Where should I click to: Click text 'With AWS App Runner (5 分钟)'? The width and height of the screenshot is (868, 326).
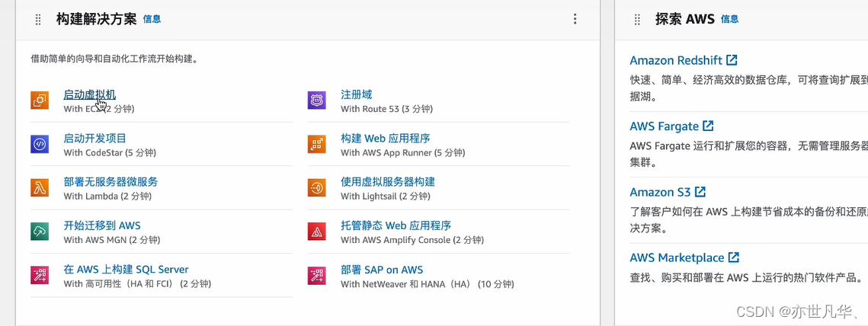click(403, 153)
